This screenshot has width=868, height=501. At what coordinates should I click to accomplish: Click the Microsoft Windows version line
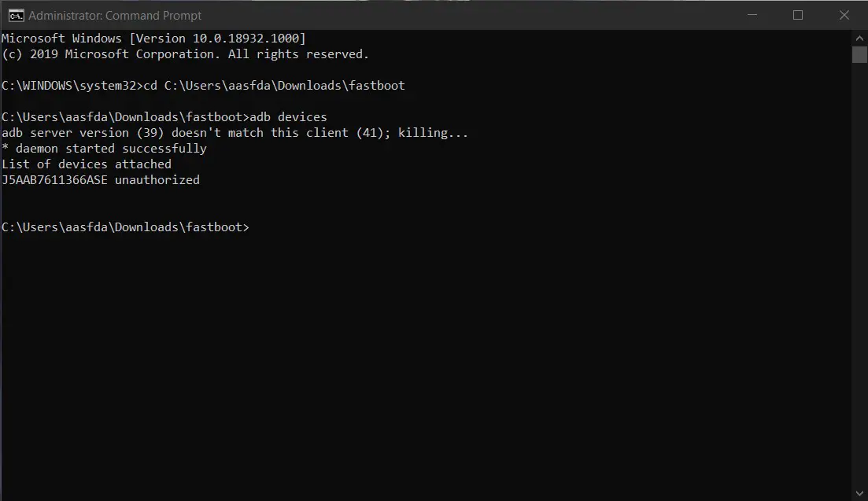(x=153, y=39)
